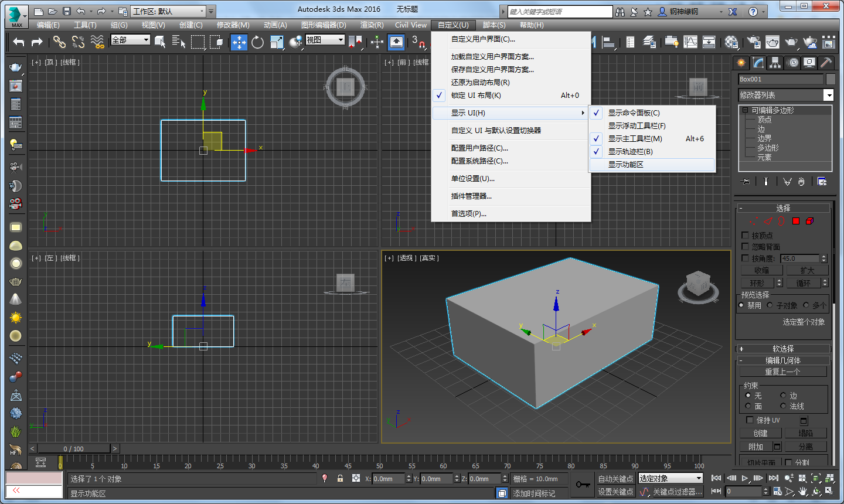Image resolution: width=844 pixels, height=504 pixels.
Task: Click the Undo arrow in main toolbar
Action: 19,42
